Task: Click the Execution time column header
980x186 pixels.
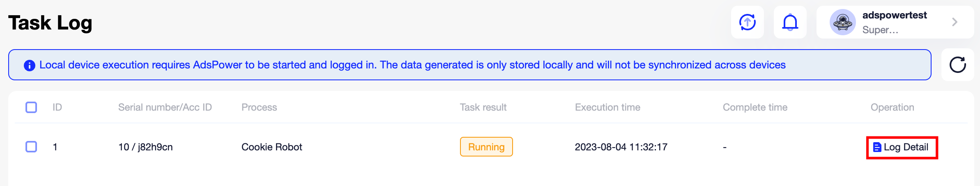Action: [607, 107]
